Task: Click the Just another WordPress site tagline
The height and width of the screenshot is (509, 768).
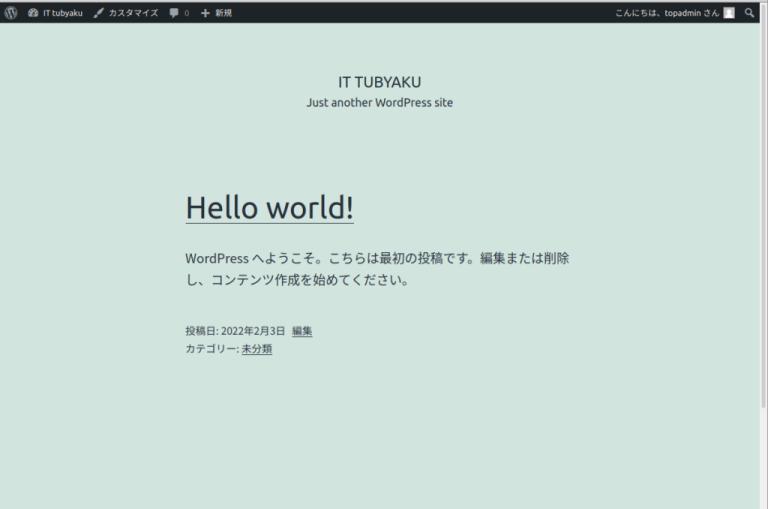Action: (x=380, y=102)
